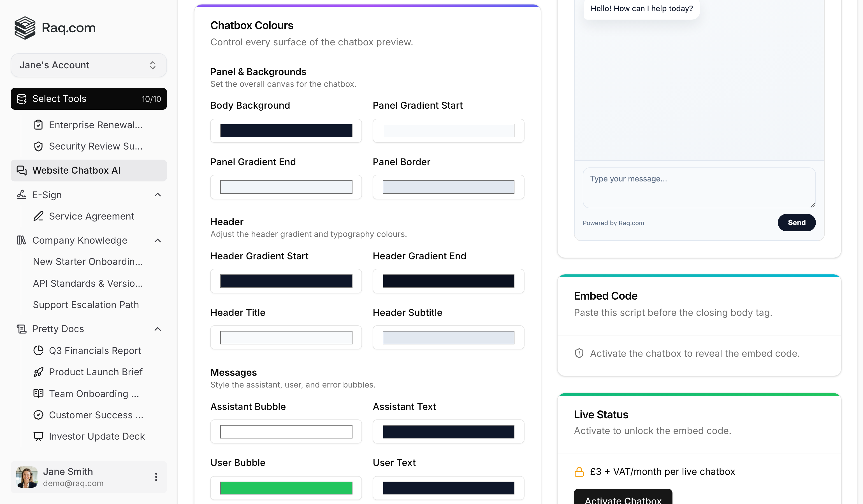Click the shield icon beside Security Review
This screenshot has width=863, height=504.
pyautogui.click(x=38, y=146)
